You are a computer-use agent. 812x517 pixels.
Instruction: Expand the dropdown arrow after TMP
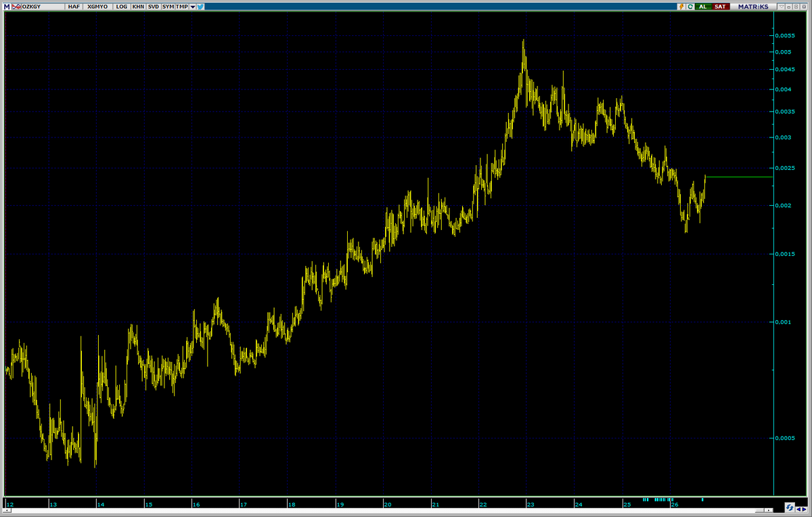click(193, 7)
